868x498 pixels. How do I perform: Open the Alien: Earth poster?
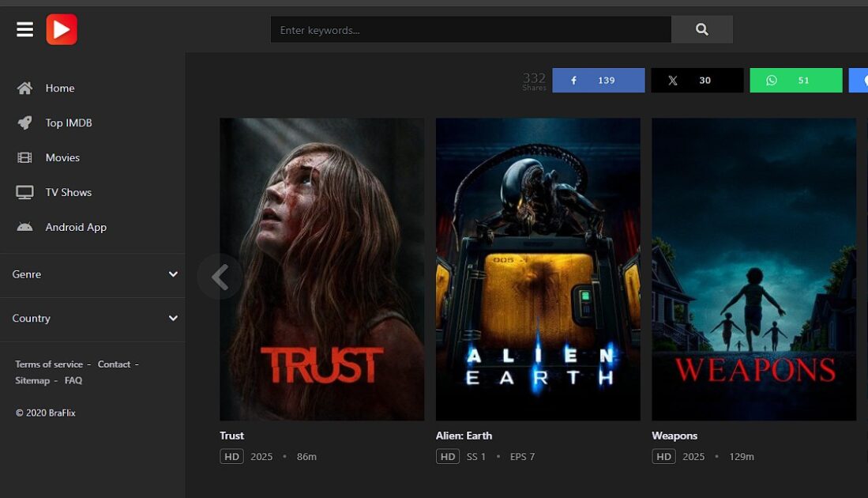click(x=538, y=270)
